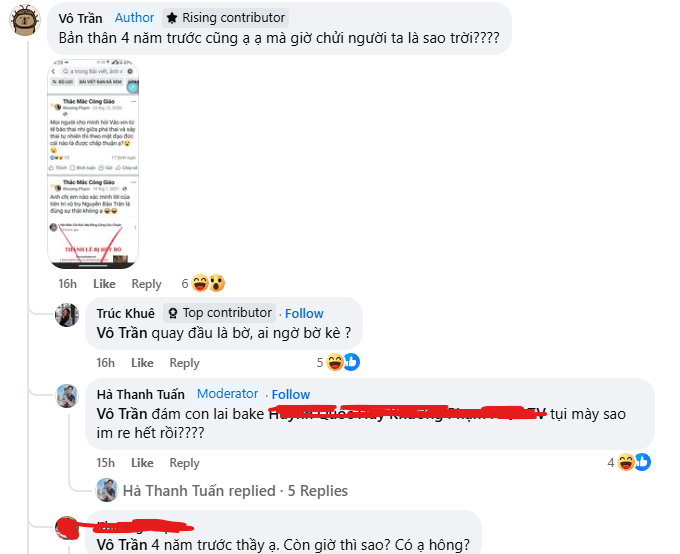Like Trúc Khuê's comment
Viewport: 680px width, 554px height.
(x=142, y=363)
